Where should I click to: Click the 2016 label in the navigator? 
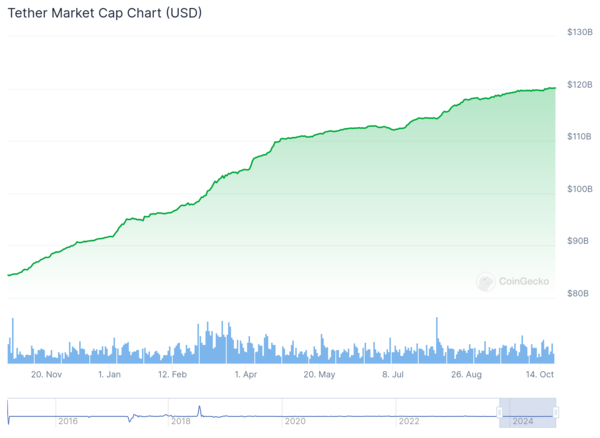point(67,422)
